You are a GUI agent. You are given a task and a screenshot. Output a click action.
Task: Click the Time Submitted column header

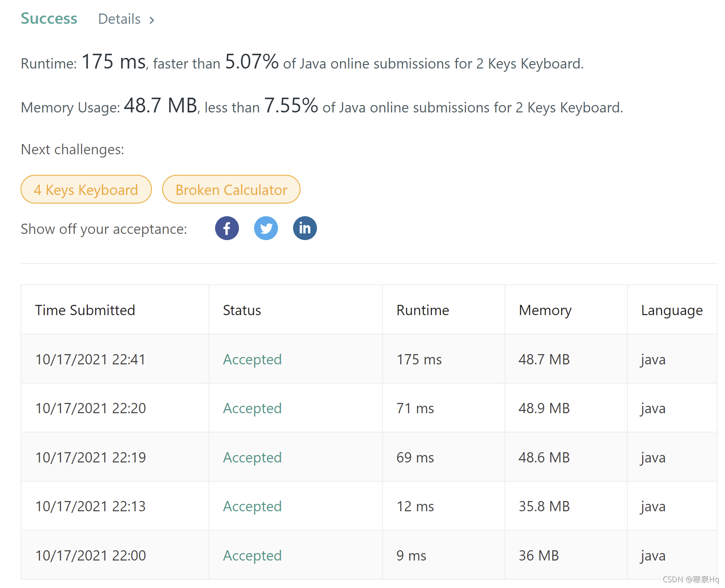tap(85, 310)
